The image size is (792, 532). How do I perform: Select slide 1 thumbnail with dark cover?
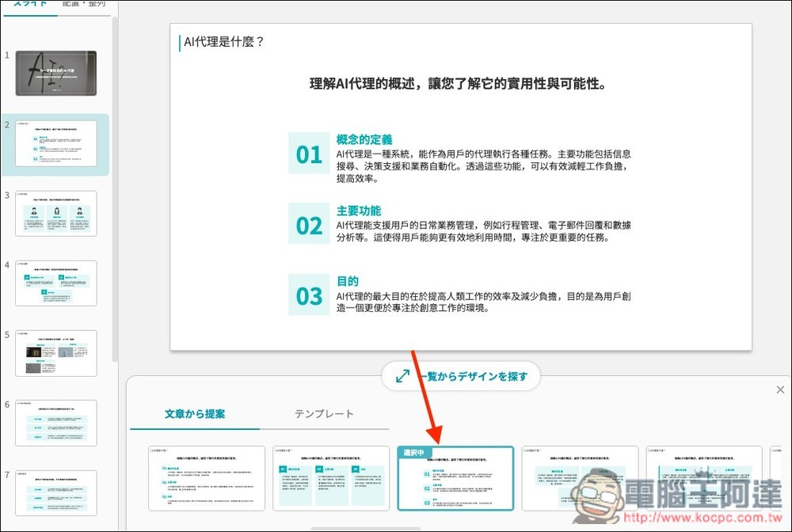point(56,73)
